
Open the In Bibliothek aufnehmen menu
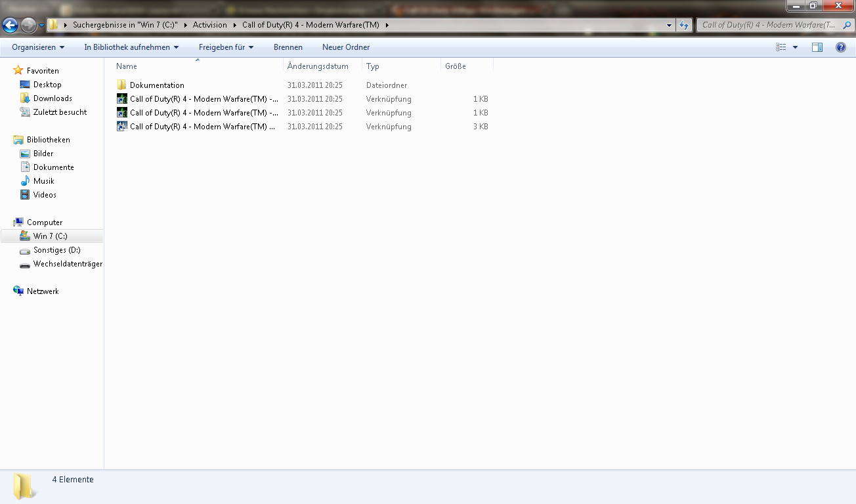(131, 47)
